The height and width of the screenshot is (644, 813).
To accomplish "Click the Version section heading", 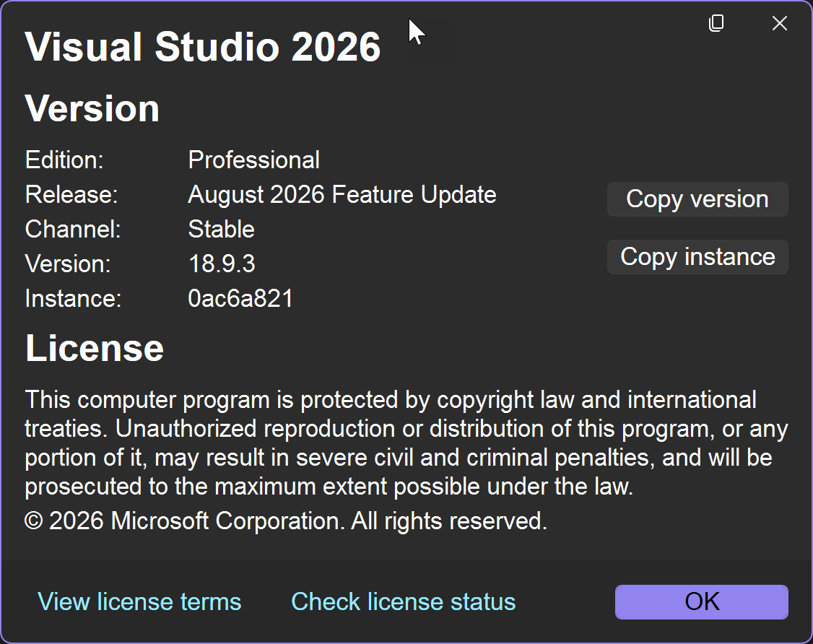I will click(92, 108).
